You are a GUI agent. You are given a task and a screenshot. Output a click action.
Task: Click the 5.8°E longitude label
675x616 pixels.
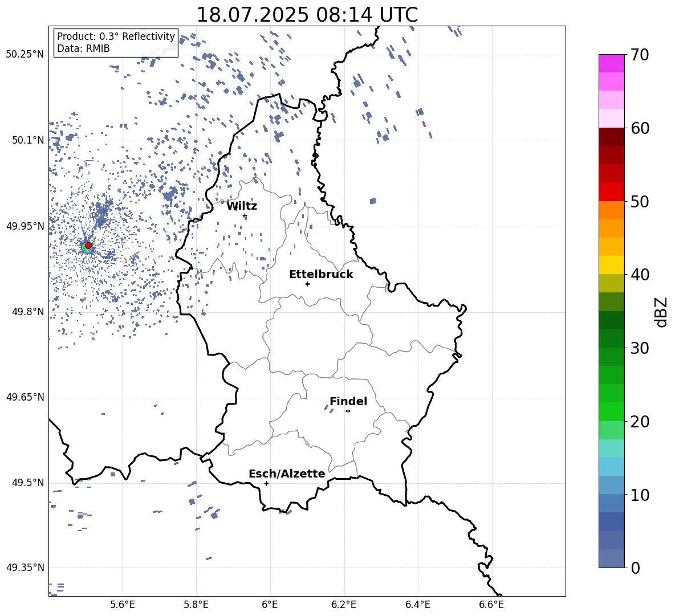[196, 605]
